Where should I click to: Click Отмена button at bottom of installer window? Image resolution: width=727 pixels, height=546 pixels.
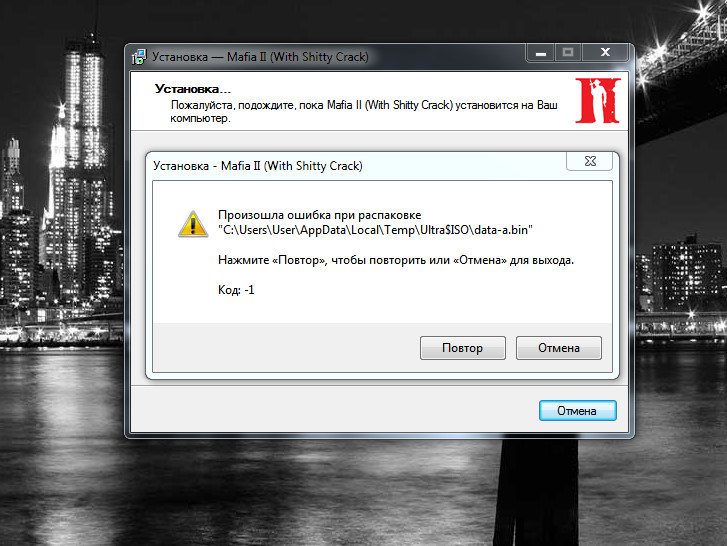pyautogui.click(x=577, y=411)
